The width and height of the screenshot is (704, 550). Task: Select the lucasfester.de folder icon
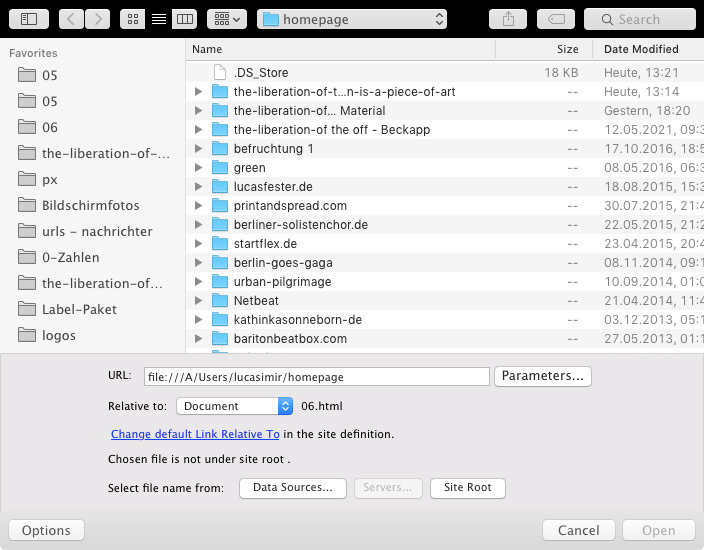tap(220, 187)
